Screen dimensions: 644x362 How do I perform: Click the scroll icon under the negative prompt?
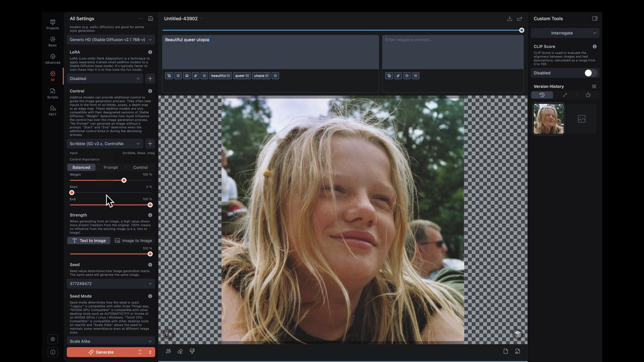[x=389, y=76]
